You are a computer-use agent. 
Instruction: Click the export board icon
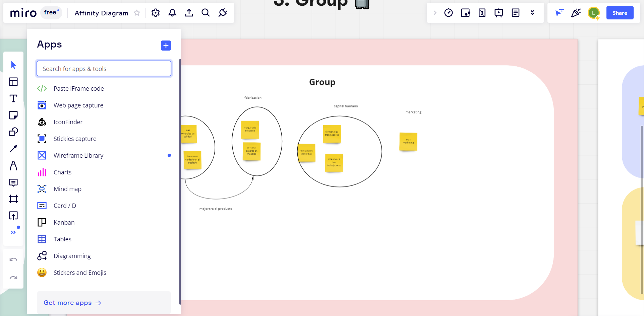[189, 13]
